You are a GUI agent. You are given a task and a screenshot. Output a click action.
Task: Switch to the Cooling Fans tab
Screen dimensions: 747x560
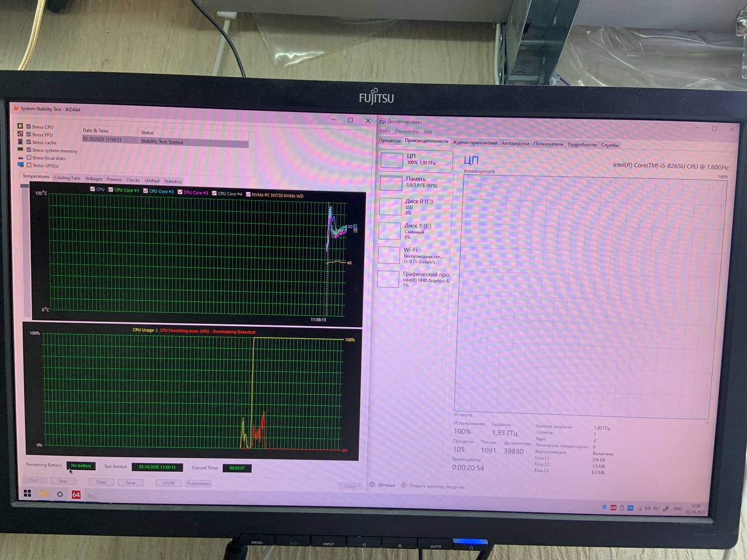67,178
